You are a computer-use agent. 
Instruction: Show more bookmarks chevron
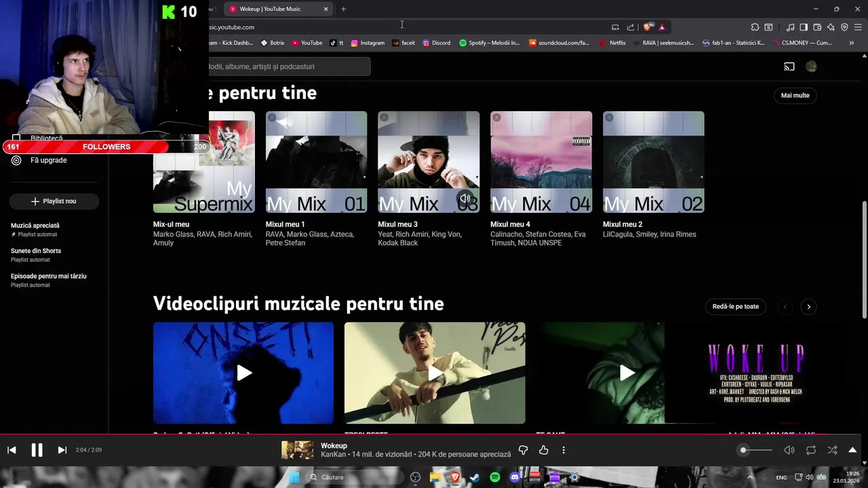[x=851, y=43]
